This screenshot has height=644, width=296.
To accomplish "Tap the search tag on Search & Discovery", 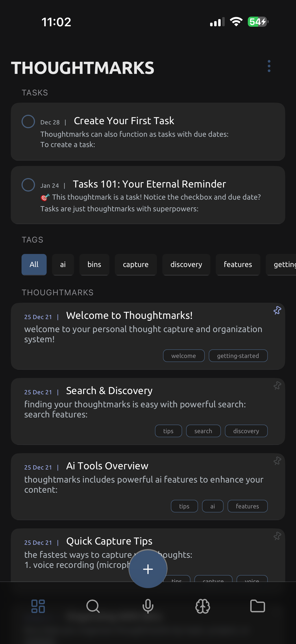I will 203,431.
